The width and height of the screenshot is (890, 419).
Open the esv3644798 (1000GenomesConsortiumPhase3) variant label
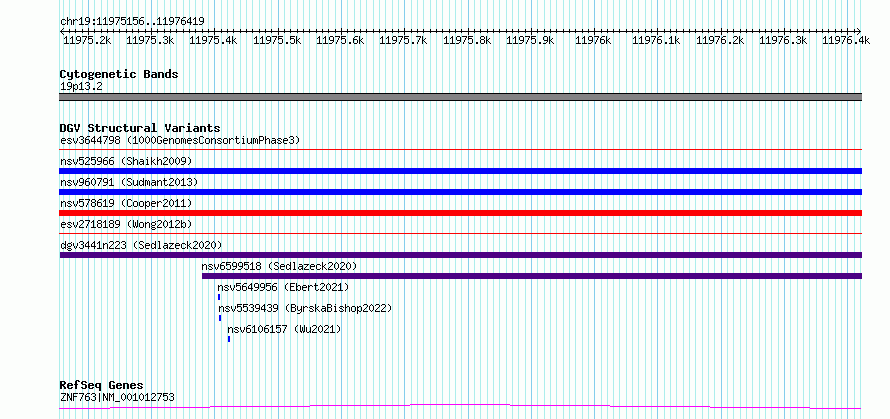180,140
